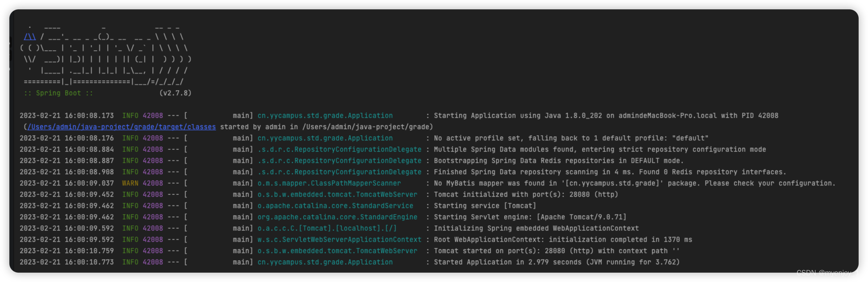Click timestamp 2023-02-21 16:00:08.176

coord(67,138)
